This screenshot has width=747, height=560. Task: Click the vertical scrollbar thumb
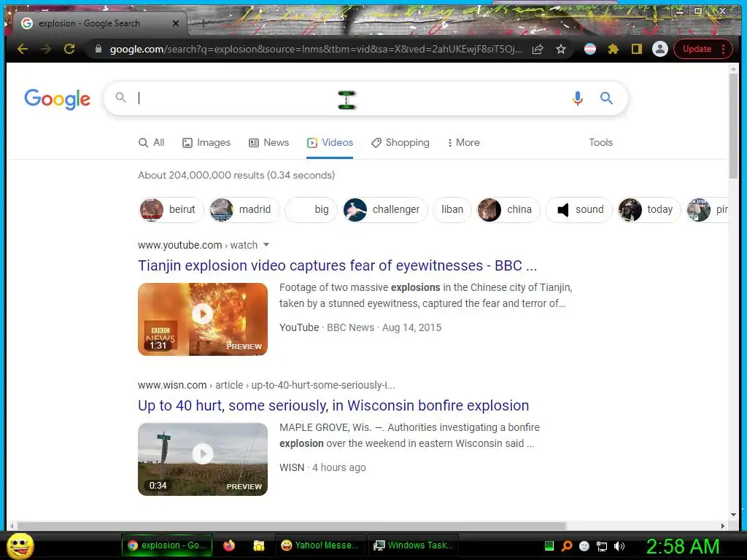[734, 126]
